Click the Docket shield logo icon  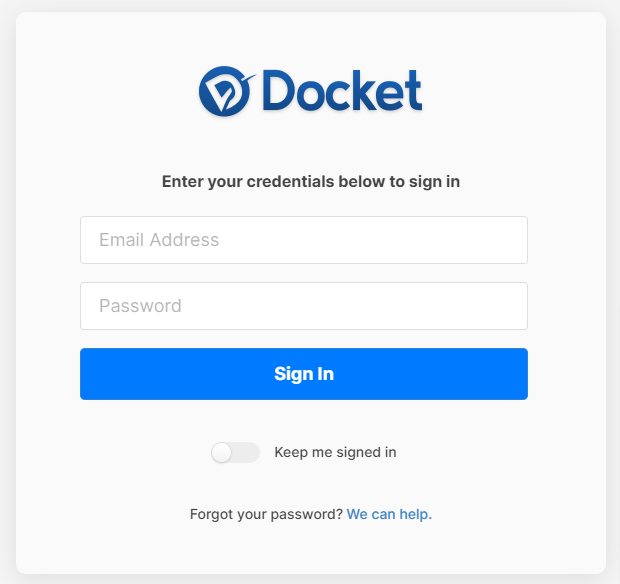tap(225, 91)
